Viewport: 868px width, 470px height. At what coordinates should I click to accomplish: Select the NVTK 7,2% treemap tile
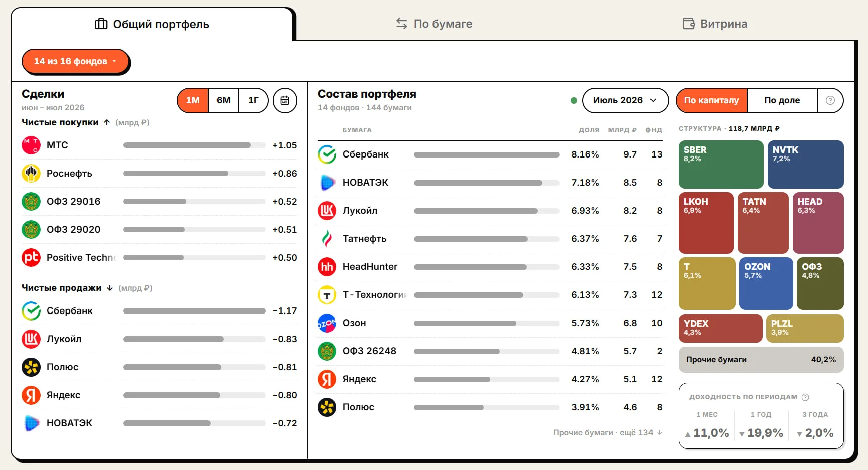click(805, 165)
